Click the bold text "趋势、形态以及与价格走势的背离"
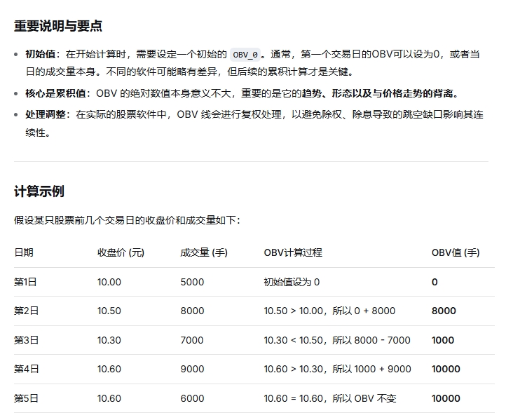 [379, 93]
